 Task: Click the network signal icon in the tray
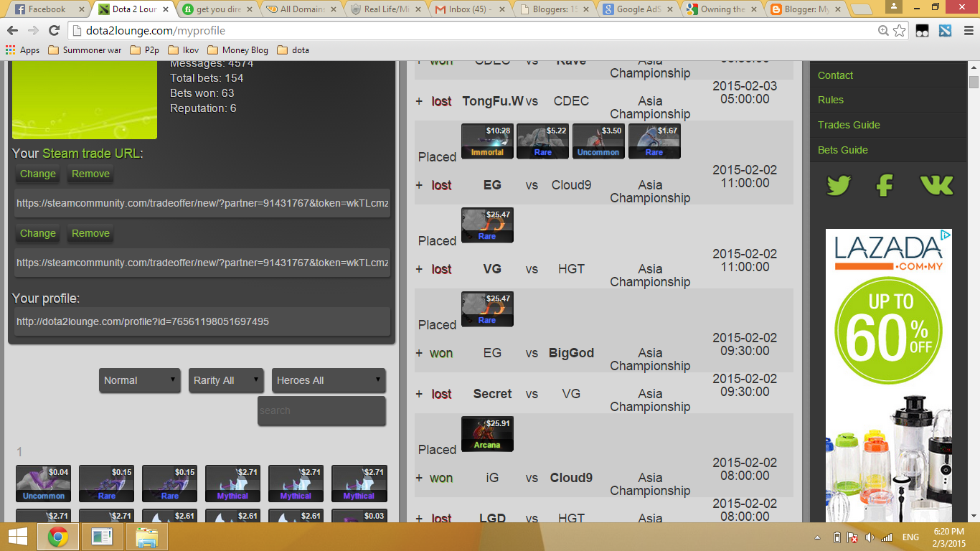[x=887, y=537]
